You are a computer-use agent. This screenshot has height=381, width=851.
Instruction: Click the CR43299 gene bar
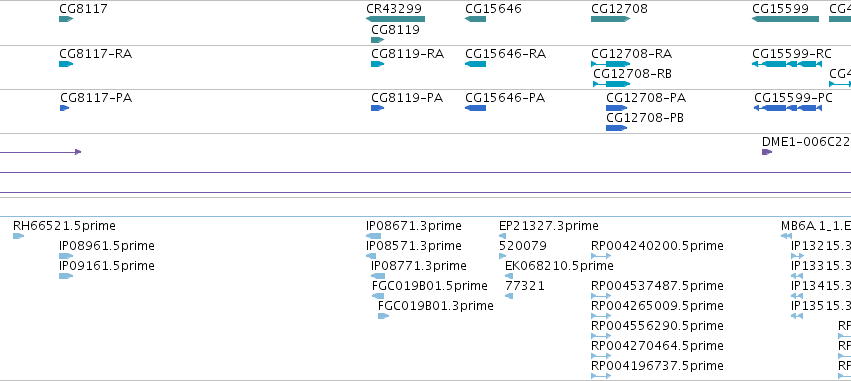click(x=395, y=19)
